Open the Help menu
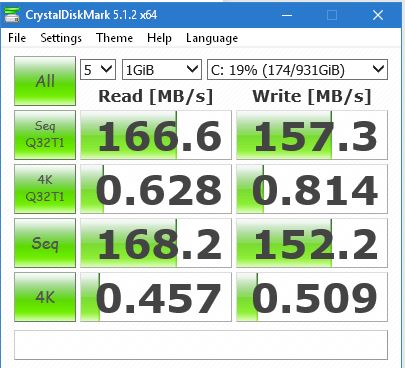 tap(159, 38)
